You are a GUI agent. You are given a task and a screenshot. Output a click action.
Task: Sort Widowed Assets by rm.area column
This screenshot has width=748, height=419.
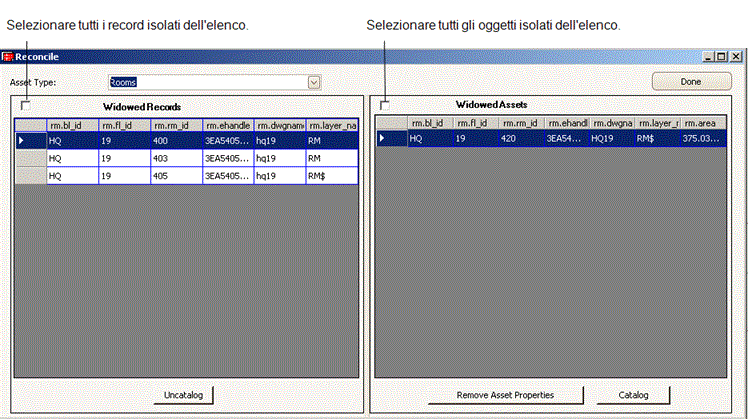(703, 123)
